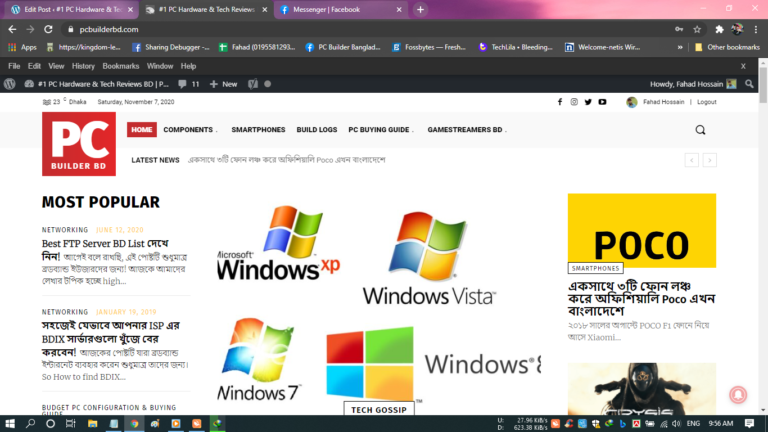Open Chrome's three-dot menu
Image resolution: width=768 pixels, height=432 pixels.
[756, 29]
